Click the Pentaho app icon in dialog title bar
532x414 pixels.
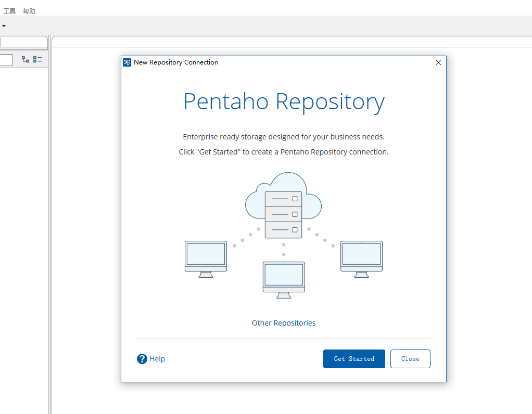[x=127, y=62]
